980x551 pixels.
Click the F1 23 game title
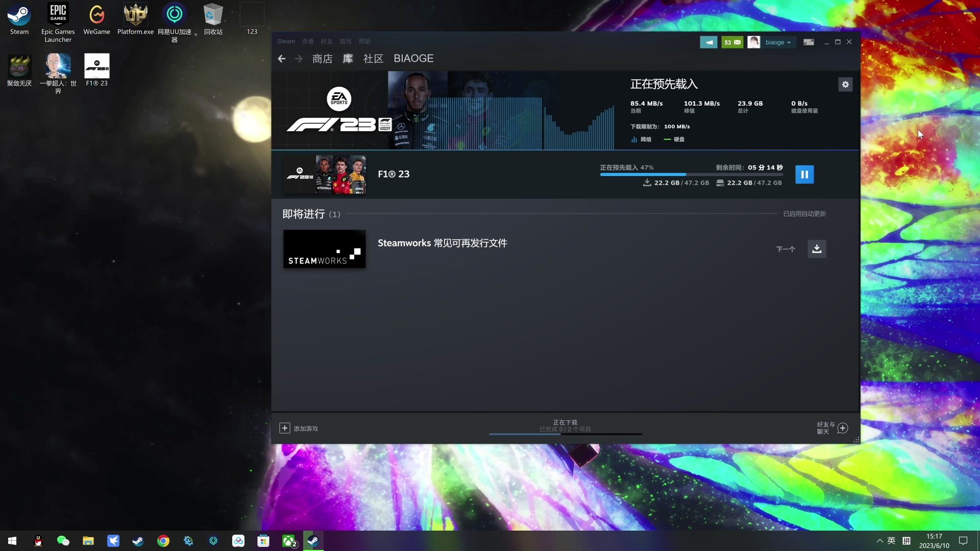click(x=394, y=174)
